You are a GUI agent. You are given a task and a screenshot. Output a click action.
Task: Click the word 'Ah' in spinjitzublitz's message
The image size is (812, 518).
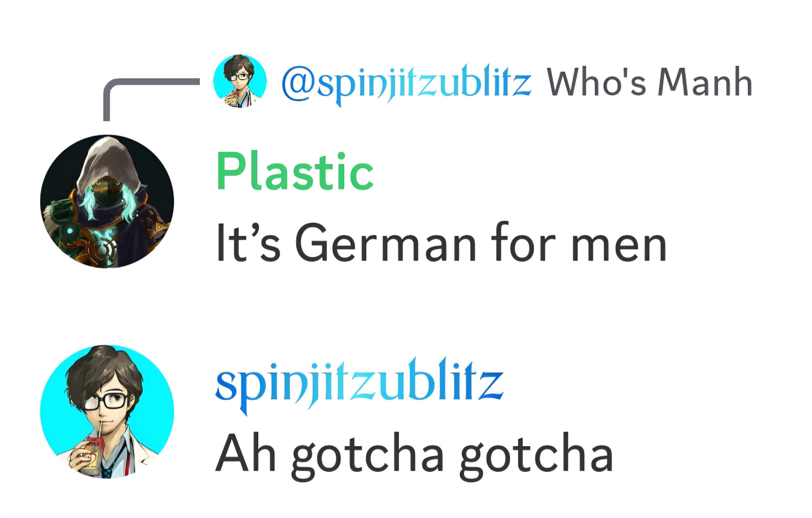246,453
